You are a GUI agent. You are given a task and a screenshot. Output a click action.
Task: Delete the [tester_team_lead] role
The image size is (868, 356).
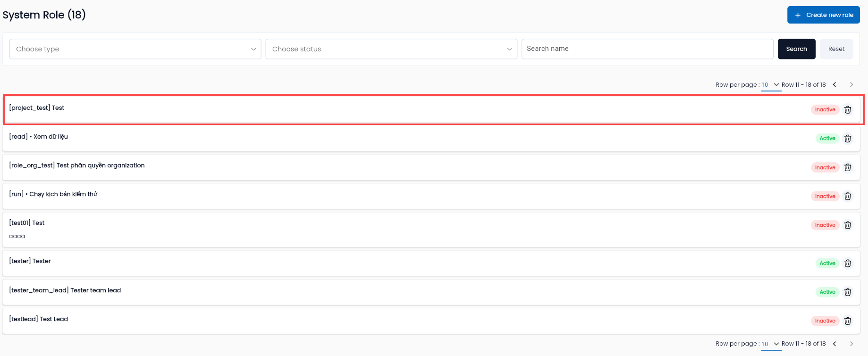point(848,292)
